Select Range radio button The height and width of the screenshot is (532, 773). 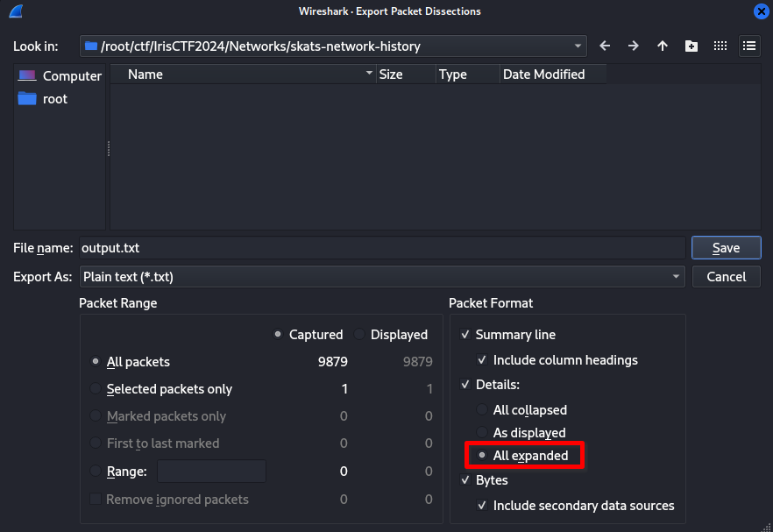click(x=96, y=471)
